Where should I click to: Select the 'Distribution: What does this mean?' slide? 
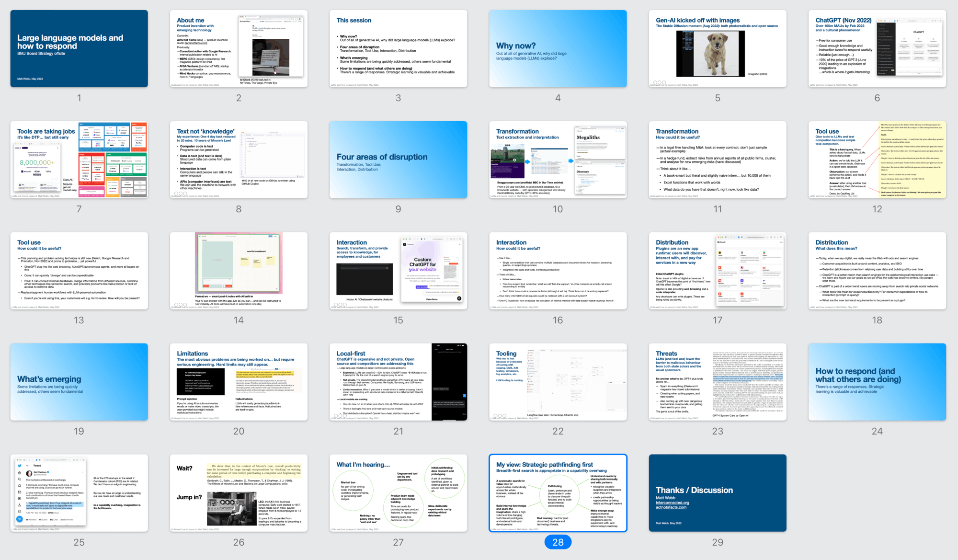[x=877, y=271]
